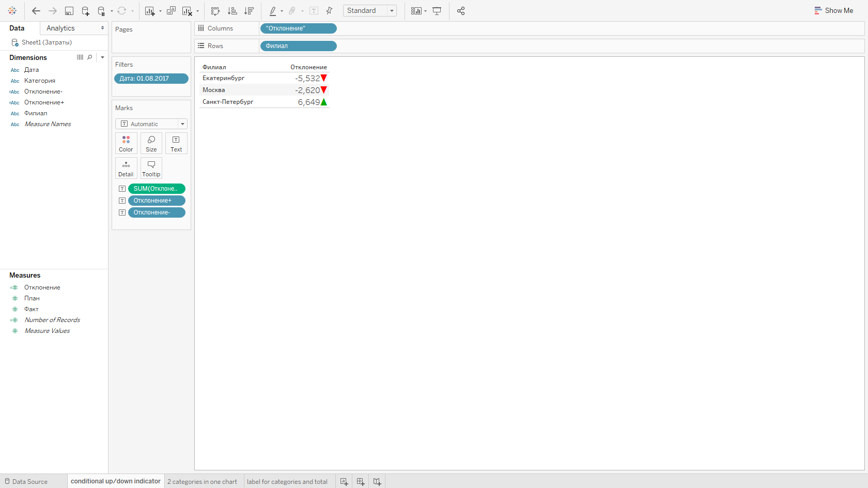The height and width of the screenshot is (488, 868).
Task: Click the Save workbook icon
Action: click(x=69, y=11)
